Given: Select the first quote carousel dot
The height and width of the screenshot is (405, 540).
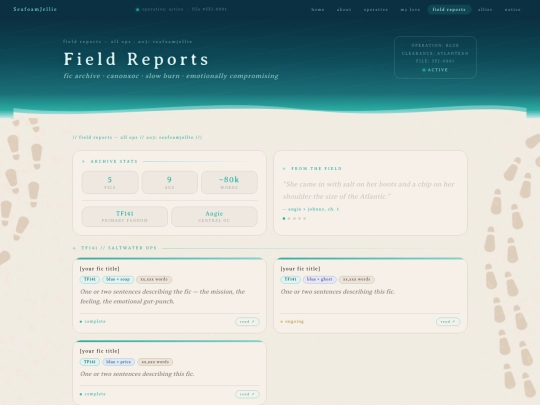Looking at the screenshot, I should pyautogui.click(x=284, y=218).
